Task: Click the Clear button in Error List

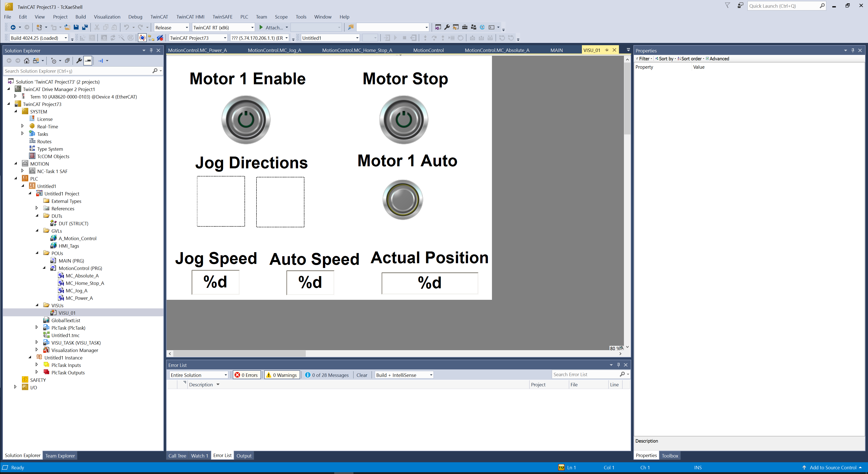Action: pos(362,375)
